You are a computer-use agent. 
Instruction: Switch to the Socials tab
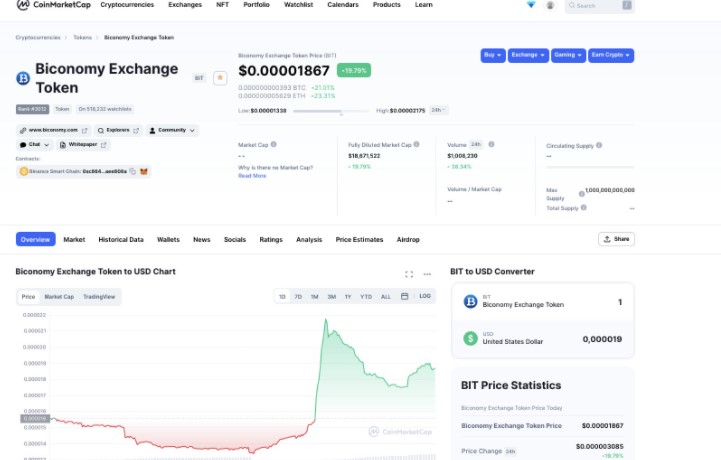pyautogui.click(x=235, y=240)
